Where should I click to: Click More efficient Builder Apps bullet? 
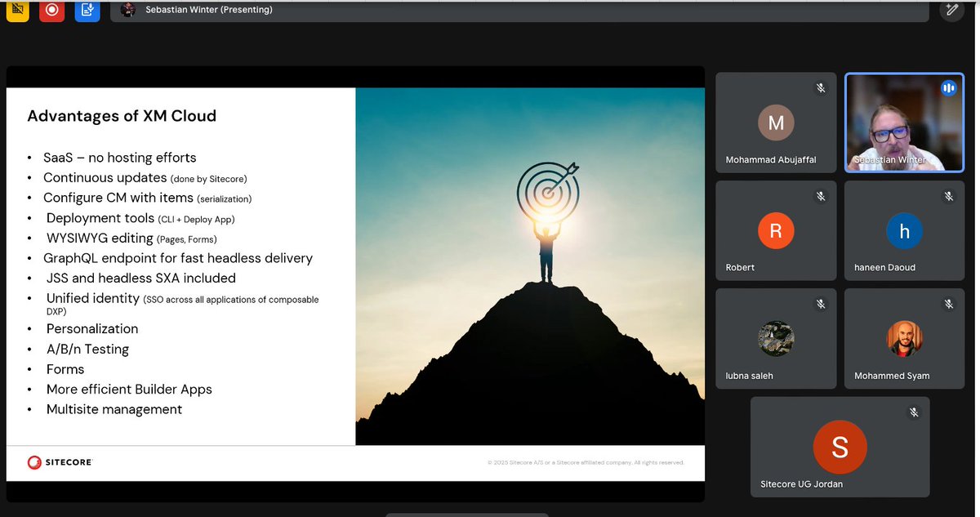coord(129,390)
